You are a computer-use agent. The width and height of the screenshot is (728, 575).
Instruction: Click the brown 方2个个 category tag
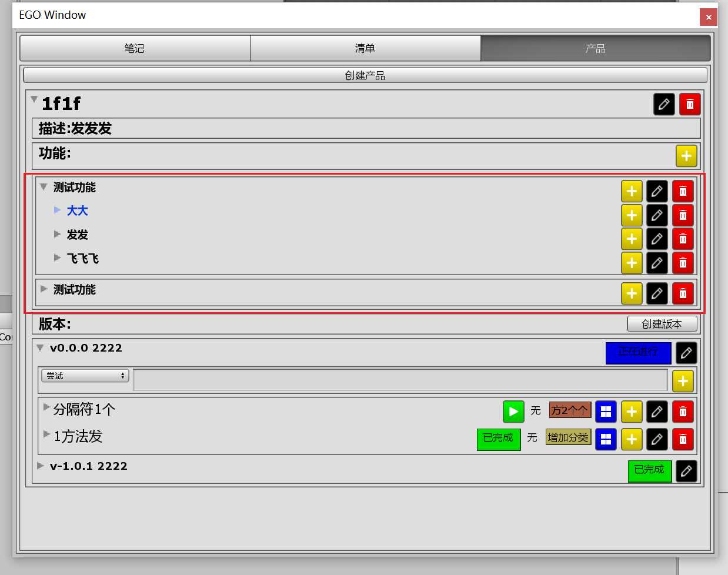[x=569, y=410]
